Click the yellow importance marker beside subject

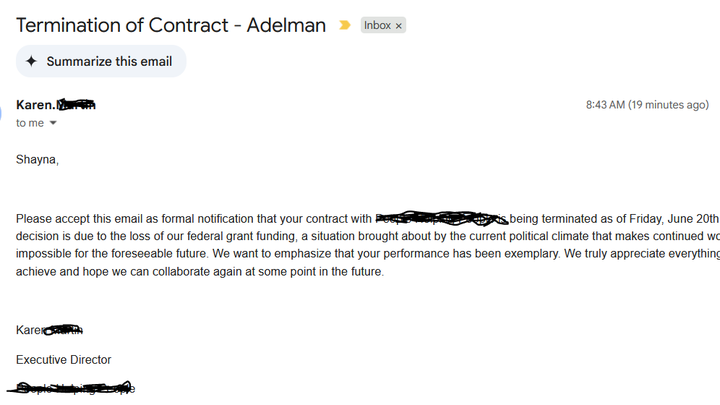click(344, 25)
